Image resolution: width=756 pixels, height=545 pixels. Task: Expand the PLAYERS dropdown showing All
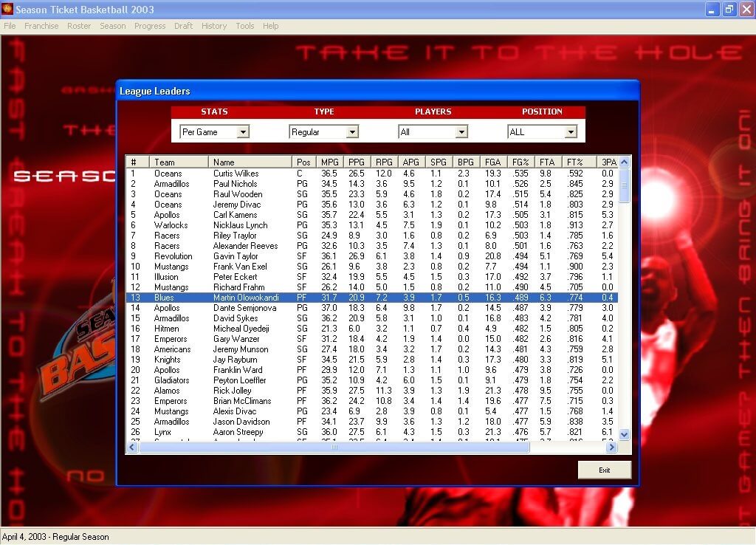461,131
